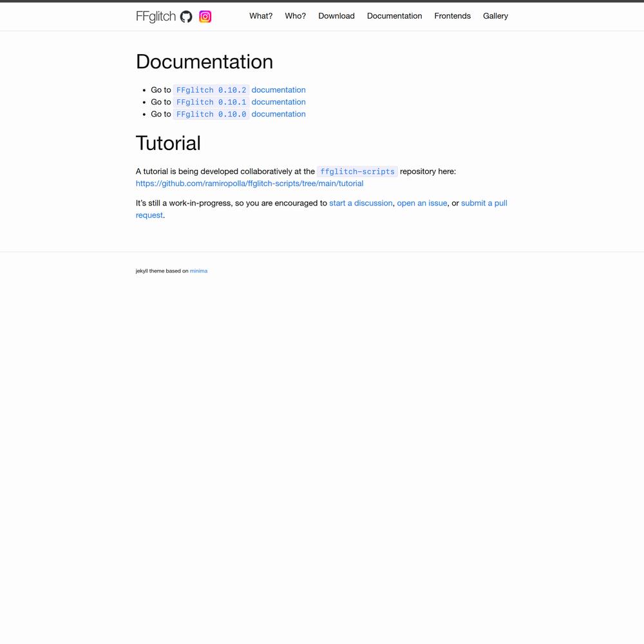Open the What? nav item
Viewport: 644px width, 644px height.
(261, 16)
